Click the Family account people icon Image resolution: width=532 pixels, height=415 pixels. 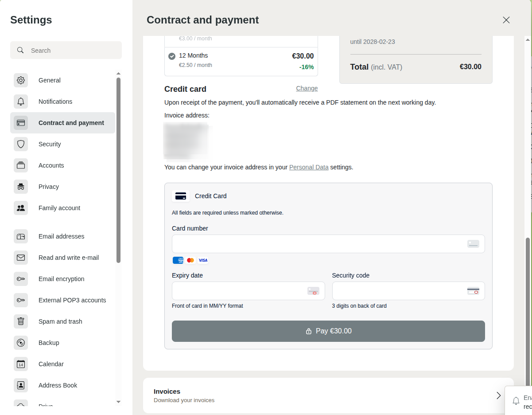point(21,208)
